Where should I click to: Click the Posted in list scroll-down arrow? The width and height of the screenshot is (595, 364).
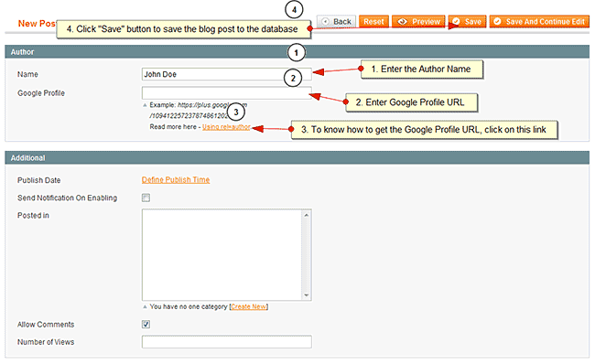click(307, 295)
